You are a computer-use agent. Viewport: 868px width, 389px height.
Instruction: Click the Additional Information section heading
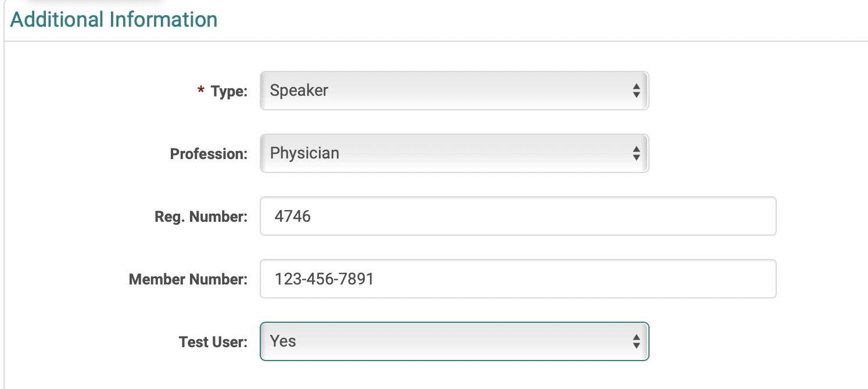114,20
